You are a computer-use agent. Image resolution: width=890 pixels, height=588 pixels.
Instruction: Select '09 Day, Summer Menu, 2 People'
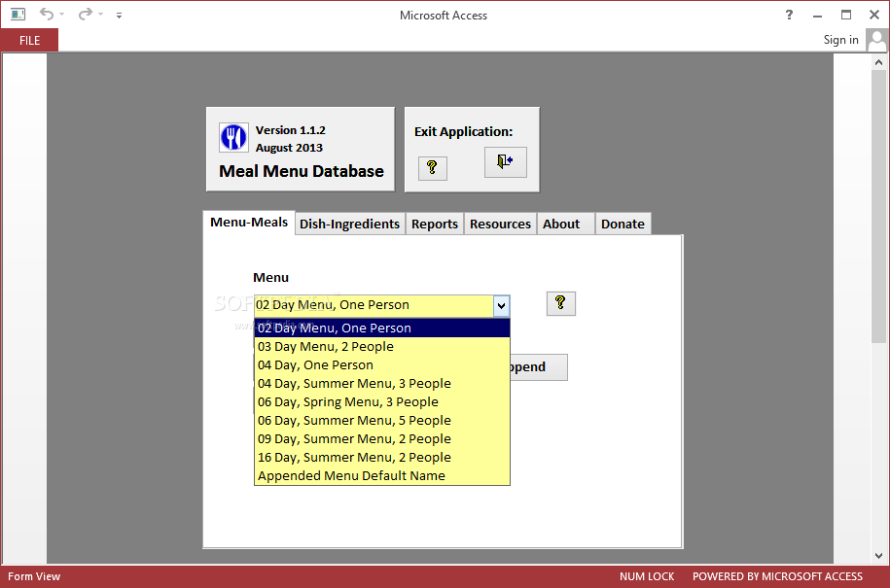point(382,438)
